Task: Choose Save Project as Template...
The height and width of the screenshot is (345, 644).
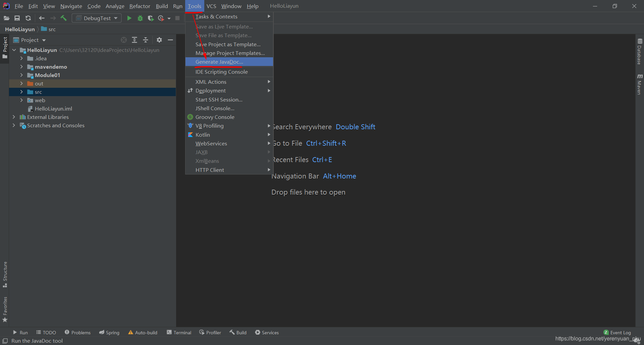Action: [229, 44]
